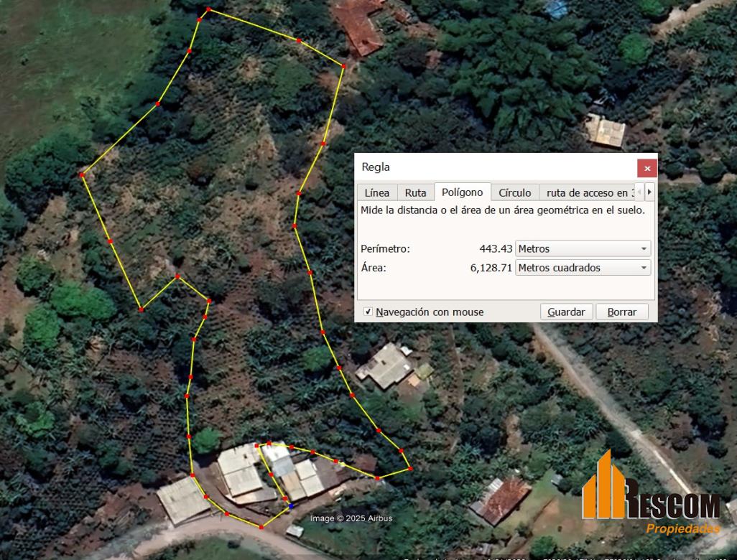737x560 pixels.
Task: Close the Regla dialog
Action: pyautogui.click(x=646, y=168)
